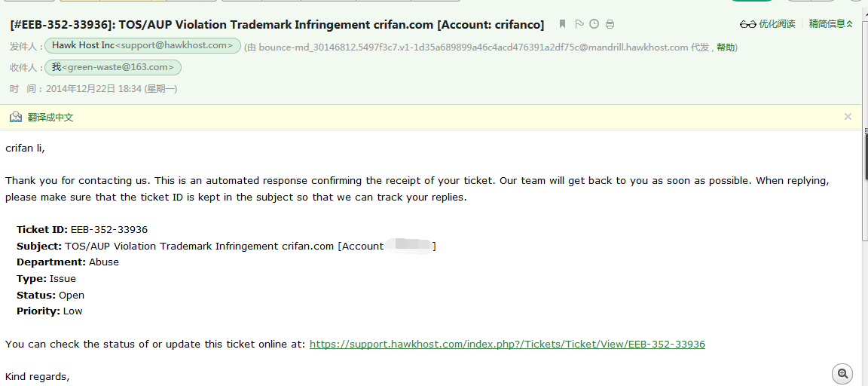Click the clock reminder icon
This screenshot has height=386, width=868.
click(x=594, y=24)
